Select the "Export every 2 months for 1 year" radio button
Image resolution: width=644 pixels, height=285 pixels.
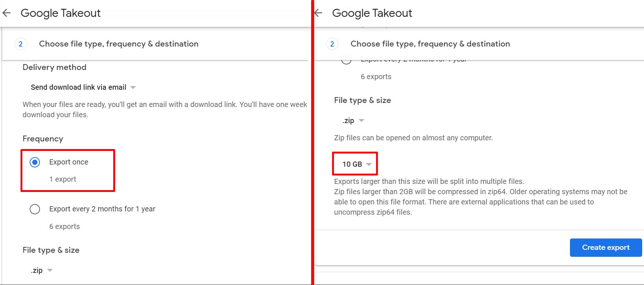tap(35, 209)
